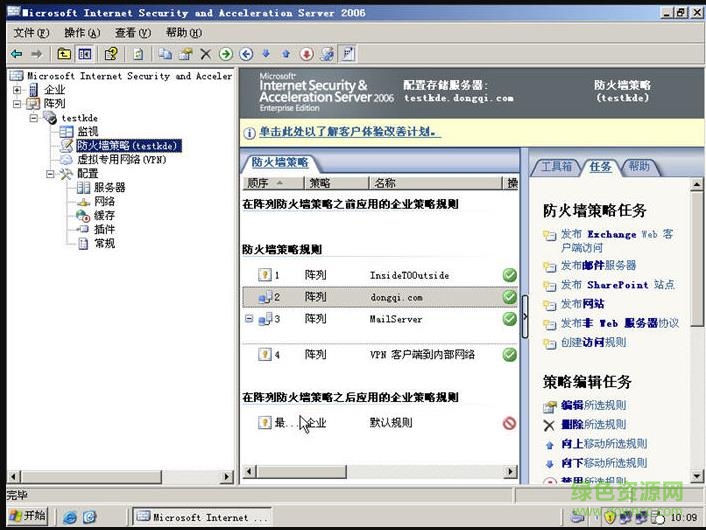Click the toolbar help icon with question mark
This screenshot has height=530, width=706.
click(111, 54)
